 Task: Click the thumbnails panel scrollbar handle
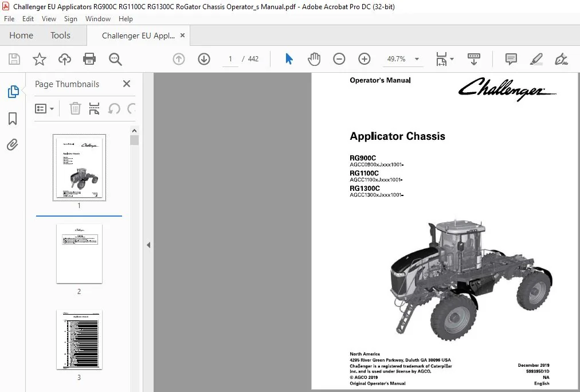click(134, 140)
